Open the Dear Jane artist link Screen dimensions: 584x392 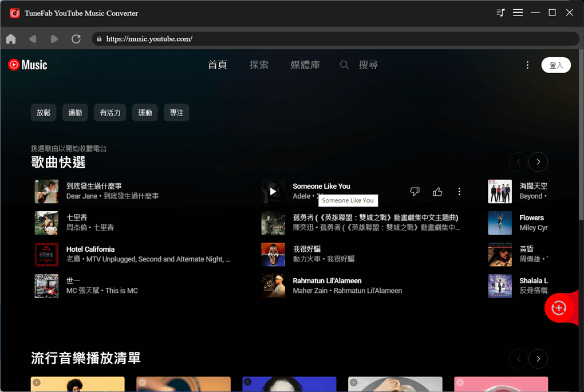pyautogui.click(x=81, y=196)
